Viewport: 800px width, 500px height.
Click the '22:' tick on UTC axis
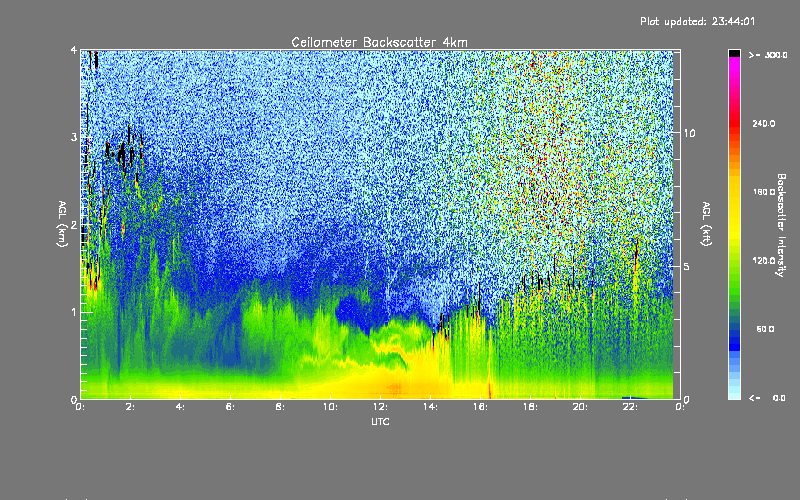click(x=630, y=407)
